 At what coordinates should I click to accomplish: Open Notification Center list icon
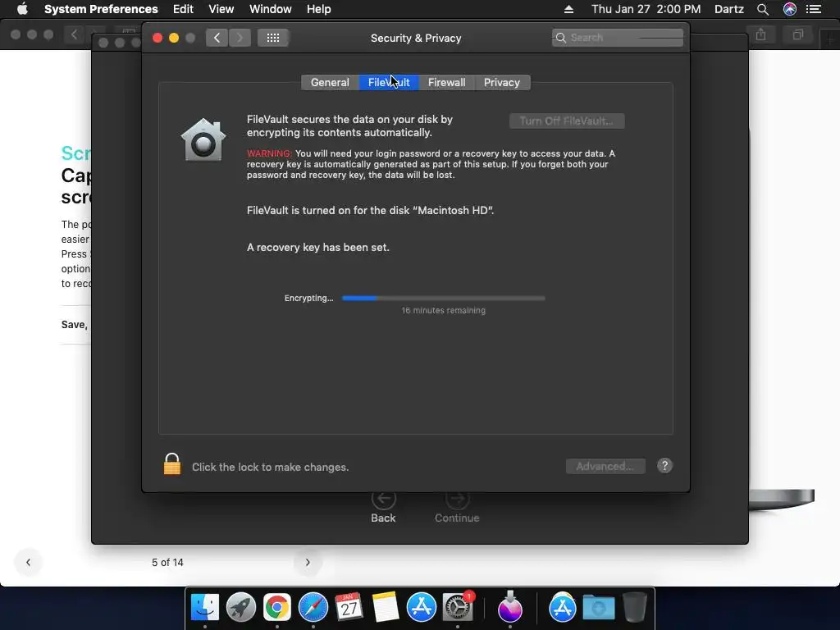pyautogui.click(x=814, y=9)
